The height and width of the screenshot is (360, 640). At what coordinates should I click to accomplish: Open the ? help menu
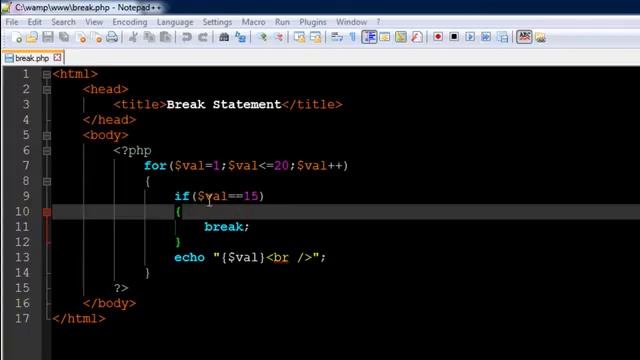[378, 22]
